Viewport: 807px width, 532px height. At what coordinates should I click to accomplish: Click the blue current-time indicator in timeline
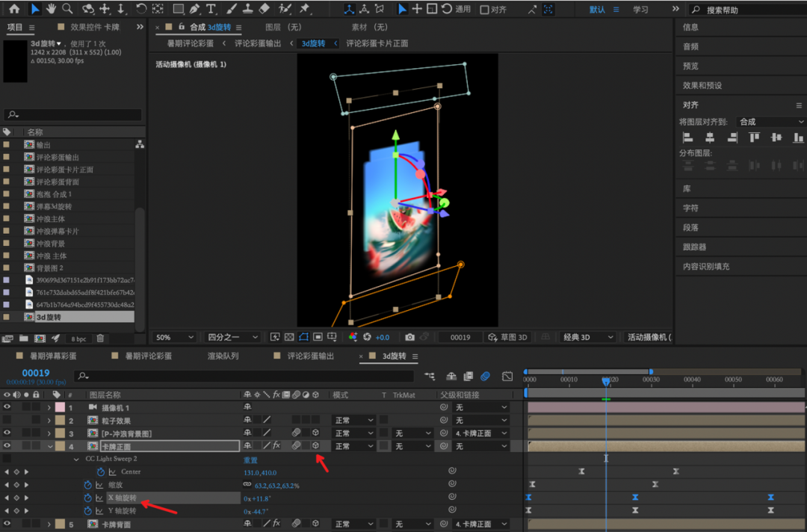coord(605,381)
